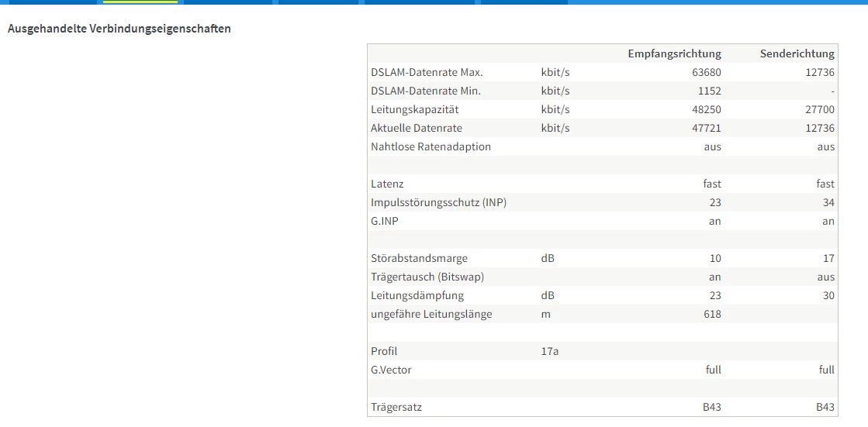Select the DSLAM-Datenrate Min. row label
Image resolution: width=868 pixels, height=427 pixels.
coord(426,91)
